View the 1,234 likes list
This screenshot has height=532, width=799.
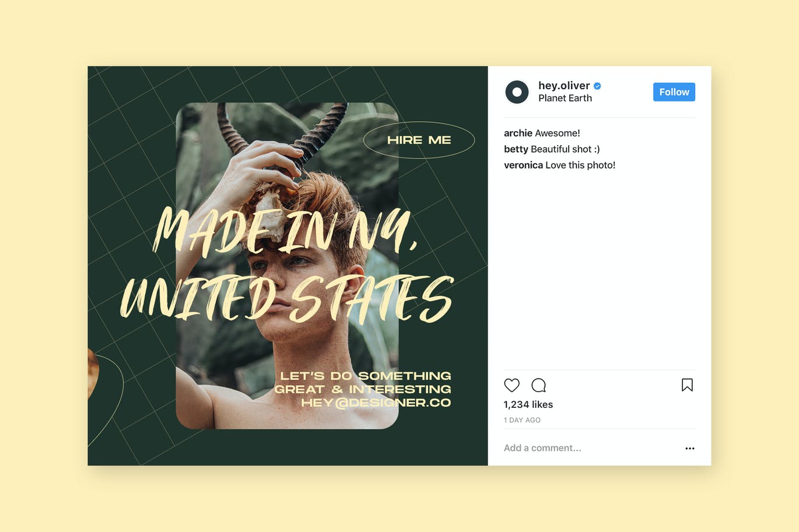pos(528,404)
